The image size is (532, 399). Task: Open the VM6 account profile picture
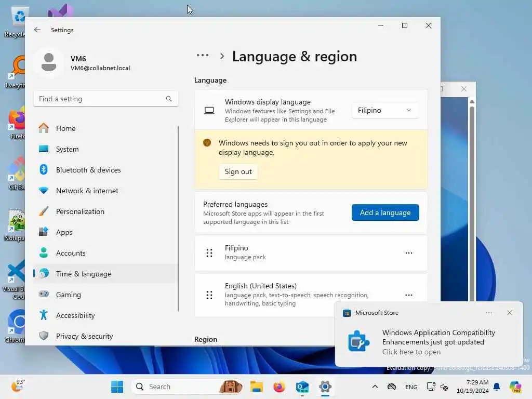pos(49,62)
